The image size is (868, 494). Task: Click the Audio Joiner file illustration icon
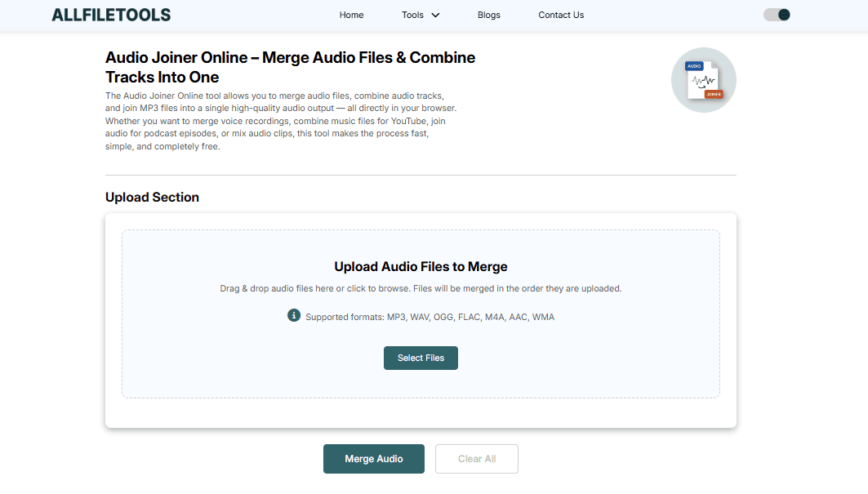point(703,80)
